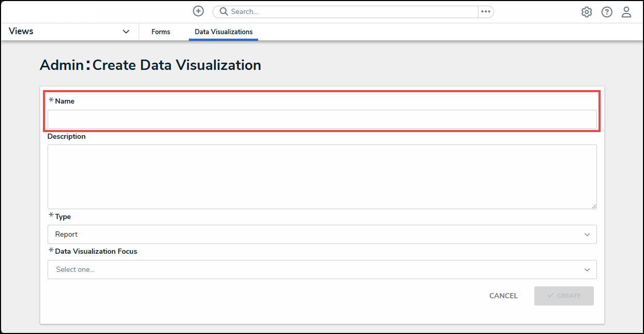
Task: Expand the Views dropdown
Action: [x=126, y=32]
